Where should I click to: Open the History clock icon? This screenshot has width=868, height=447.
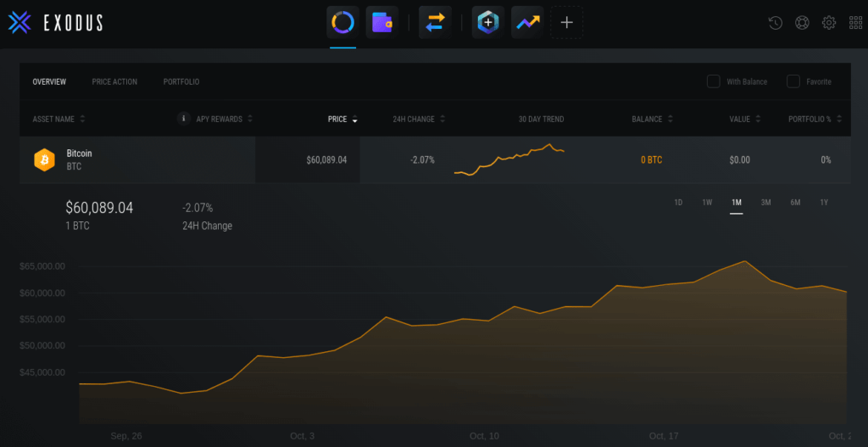pos(775,23)
